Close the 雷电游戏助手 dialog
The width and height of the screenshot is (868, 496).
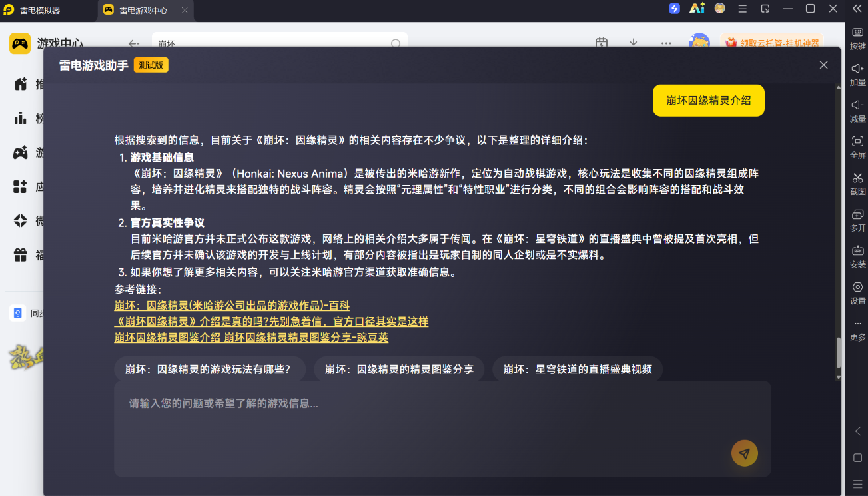point(824,65)
